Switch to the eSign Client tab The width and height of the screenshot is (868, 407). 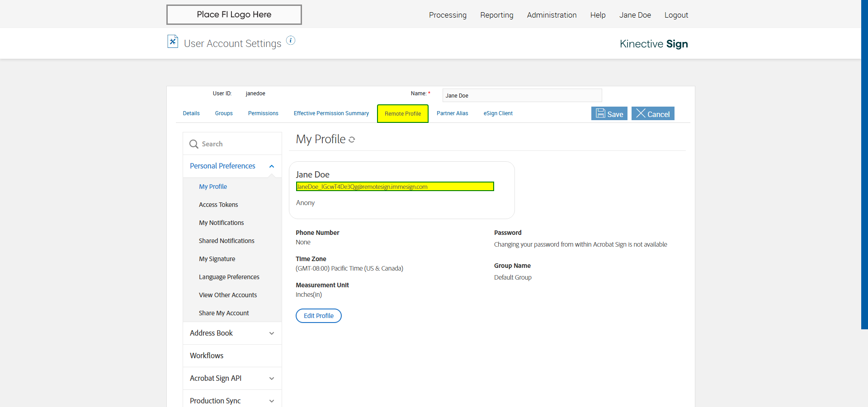498,113
